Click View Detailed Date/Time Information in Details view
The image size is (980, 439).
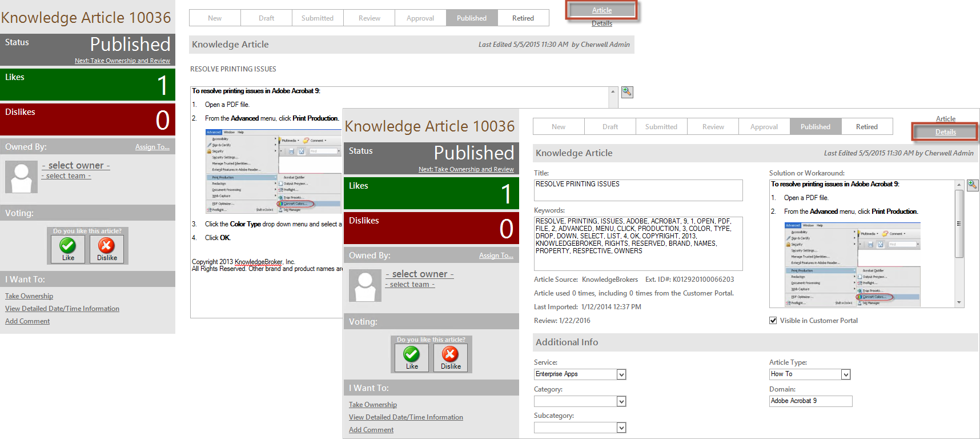point(406,417)
